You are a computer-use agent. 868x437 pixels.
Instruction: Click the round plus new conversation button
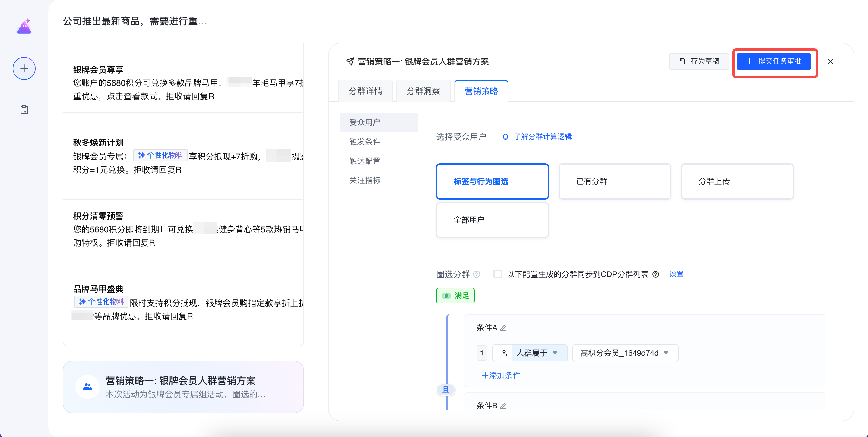coord(24,68)
